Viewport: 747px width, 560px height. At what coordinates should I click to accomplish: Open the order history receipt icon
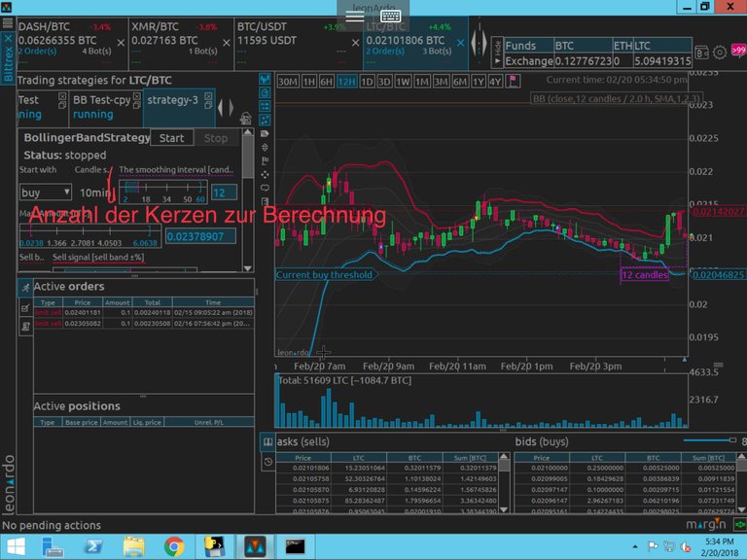[x=25, y=327]
